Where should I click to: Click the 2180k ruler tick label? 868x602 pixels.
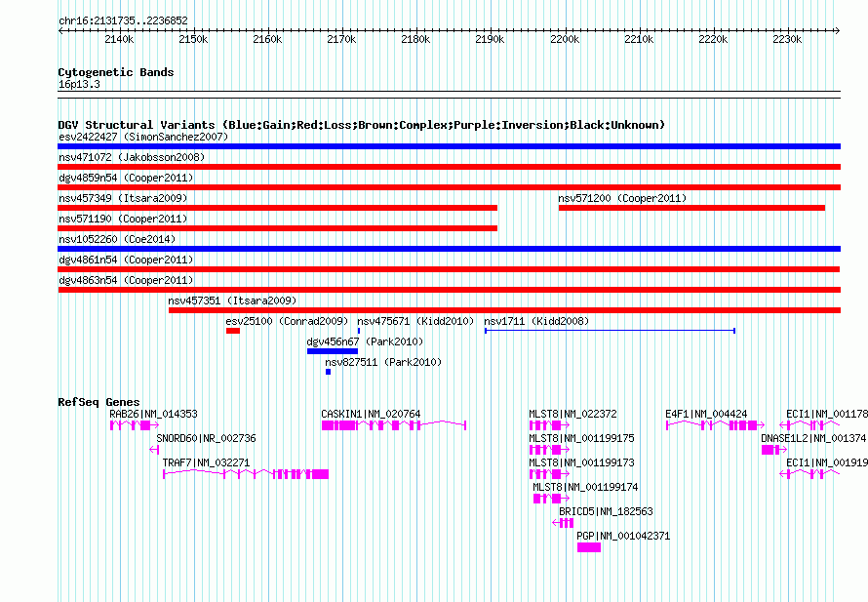pyautogui.click(x=415, y=39)
